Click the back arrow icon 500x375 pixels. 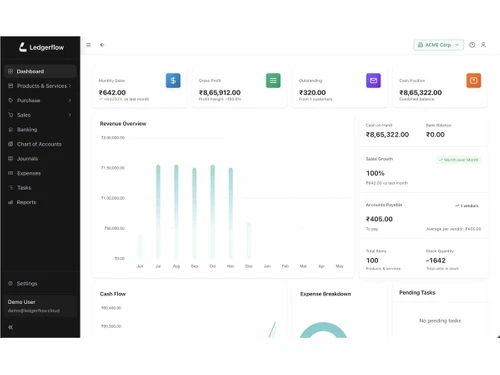pyautogui.click(x=102, y=45)
